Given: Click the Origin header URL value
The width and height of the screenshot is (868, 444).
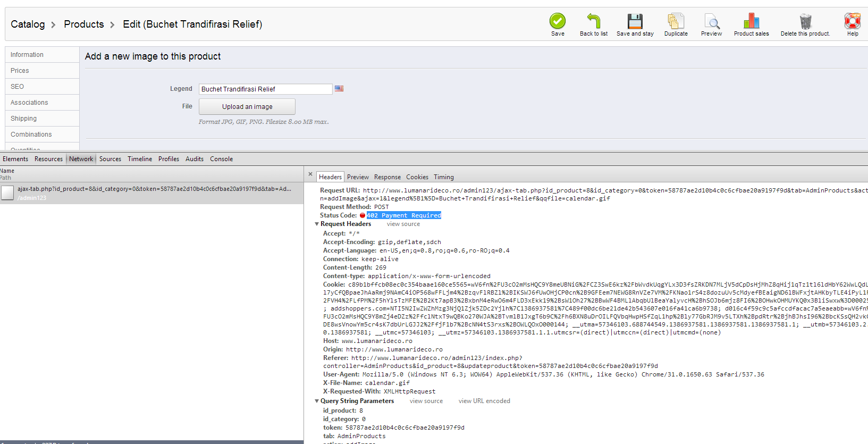Looking at the screenshot, I should tap(394, 350).
